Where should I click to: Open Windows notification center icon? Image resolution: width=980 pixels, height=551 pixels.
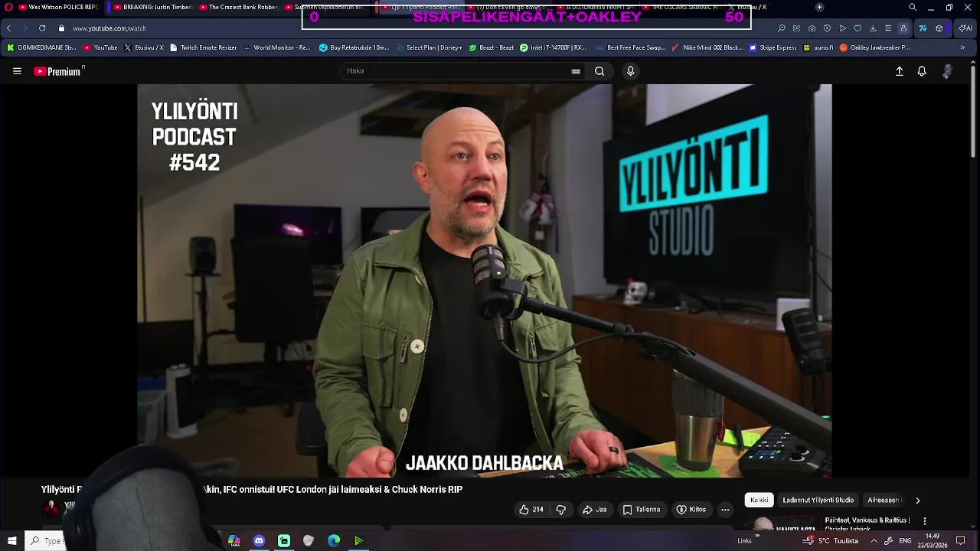[x=961, y=541]
